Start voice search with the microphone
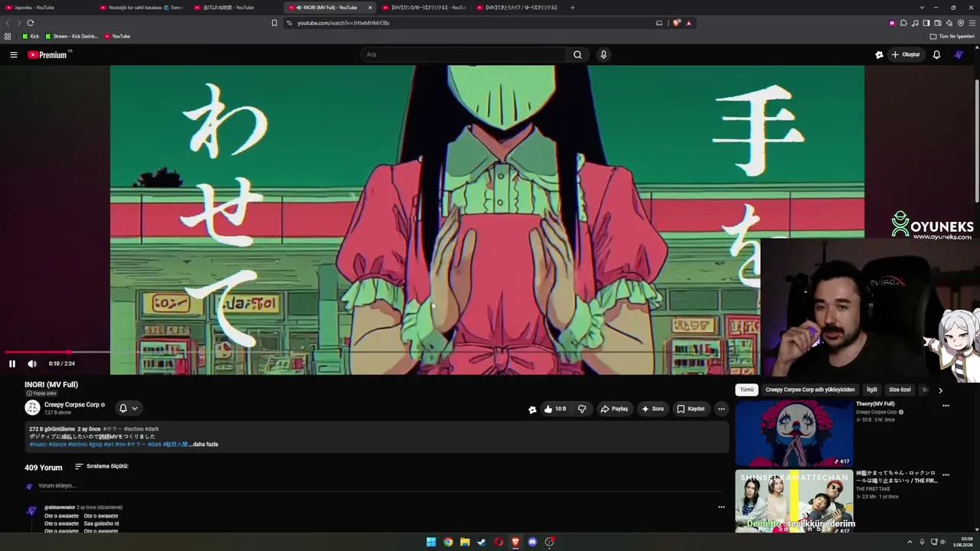 pyautogui.click(x=603, y=54)
